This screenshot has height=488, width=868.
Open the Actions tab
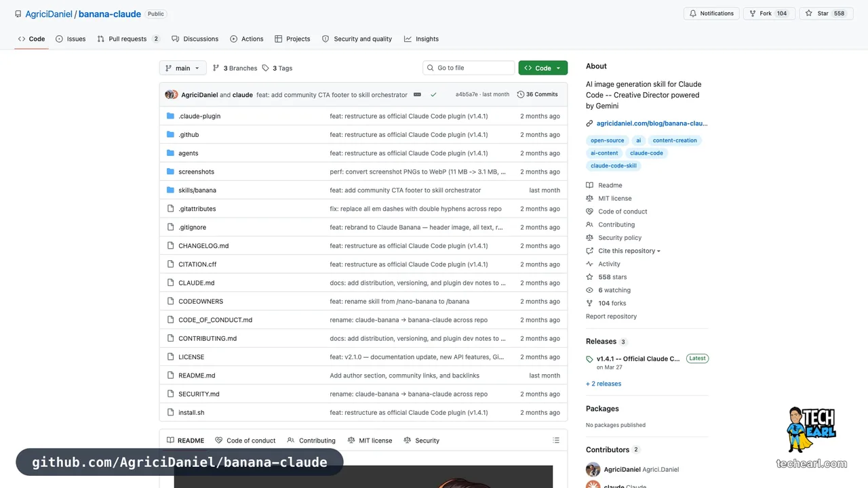(247, 39)
